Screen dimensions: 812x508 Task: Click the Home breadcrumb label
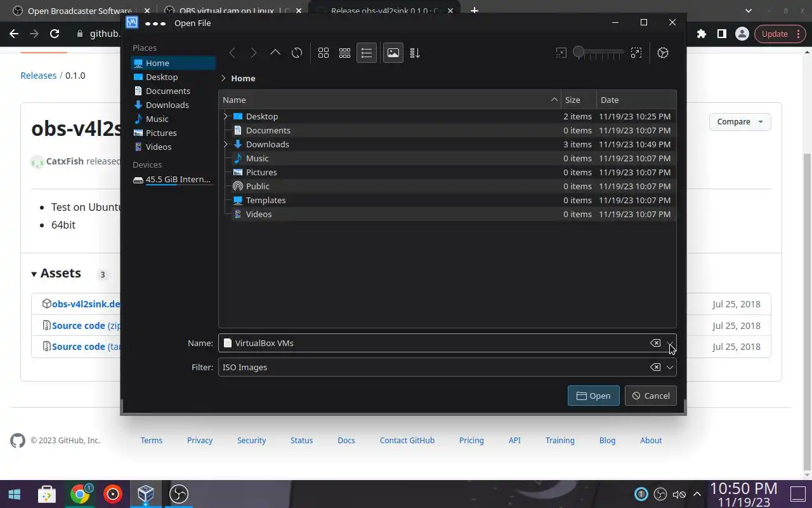click(x=243, y=78)
